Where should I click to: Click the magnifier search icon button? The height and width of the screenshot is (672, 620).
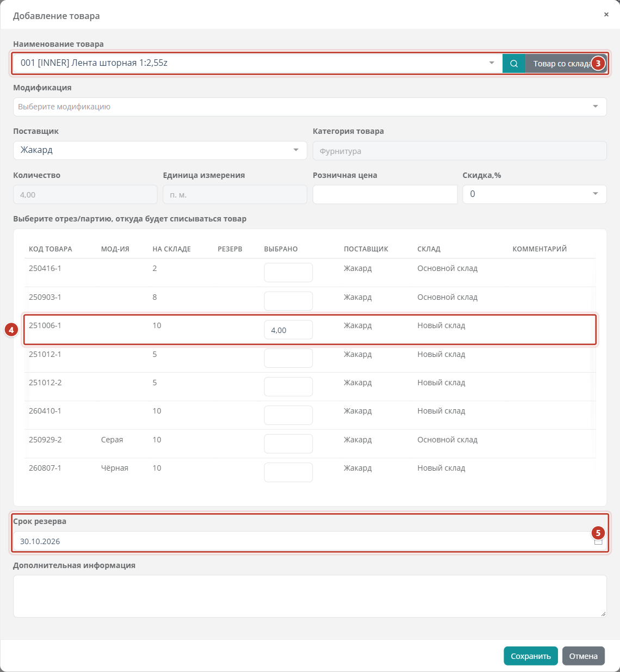[x=513, y=63]
